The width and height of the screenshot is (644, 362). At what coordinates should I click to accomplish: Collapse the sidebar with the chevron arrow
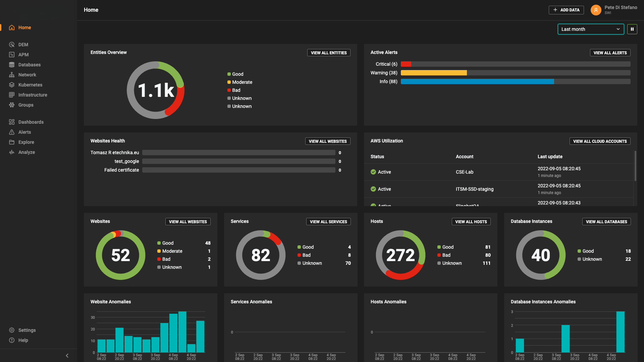click(67, 356)
